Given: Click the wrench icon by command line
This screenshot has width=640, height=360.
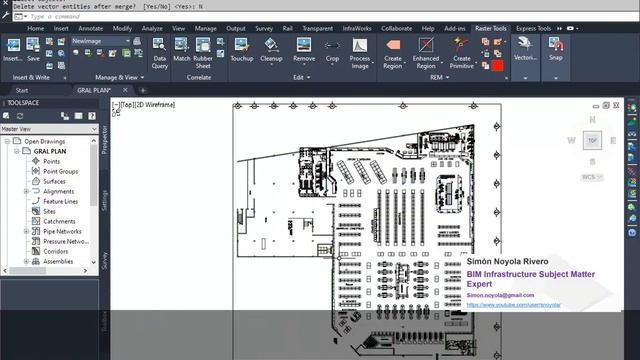Looking at the screenshot, I should 5,16.
